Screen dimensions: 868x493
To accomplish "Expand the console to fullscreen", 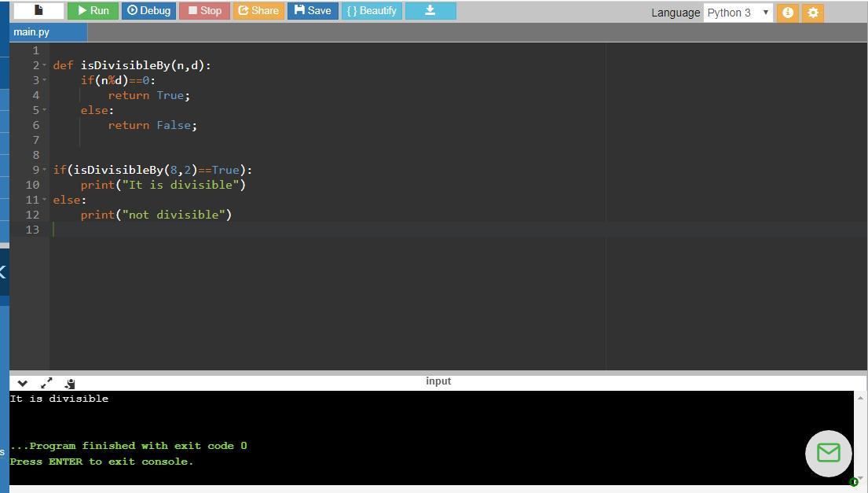I will [x=46, y=383].
